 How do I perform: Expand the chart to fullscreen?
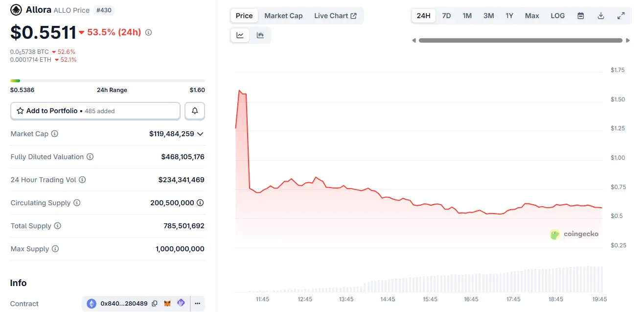(x=621, y=15)
